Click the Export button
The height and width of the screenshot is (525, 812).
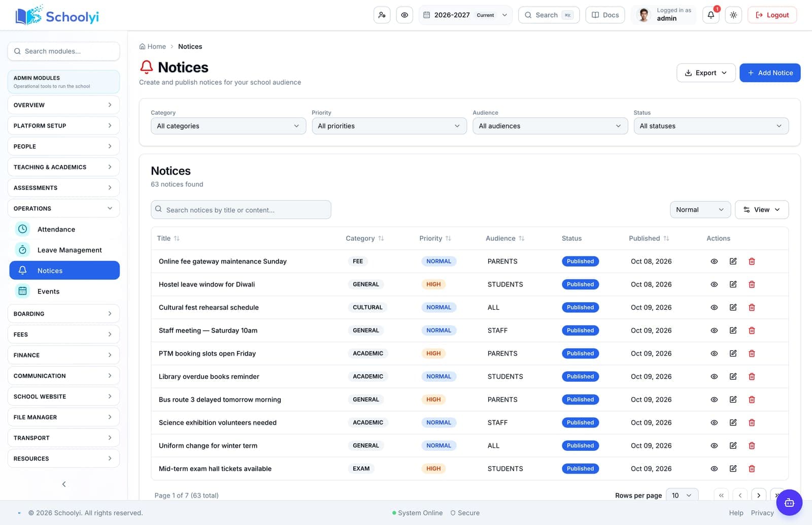[x=706, y=73]
